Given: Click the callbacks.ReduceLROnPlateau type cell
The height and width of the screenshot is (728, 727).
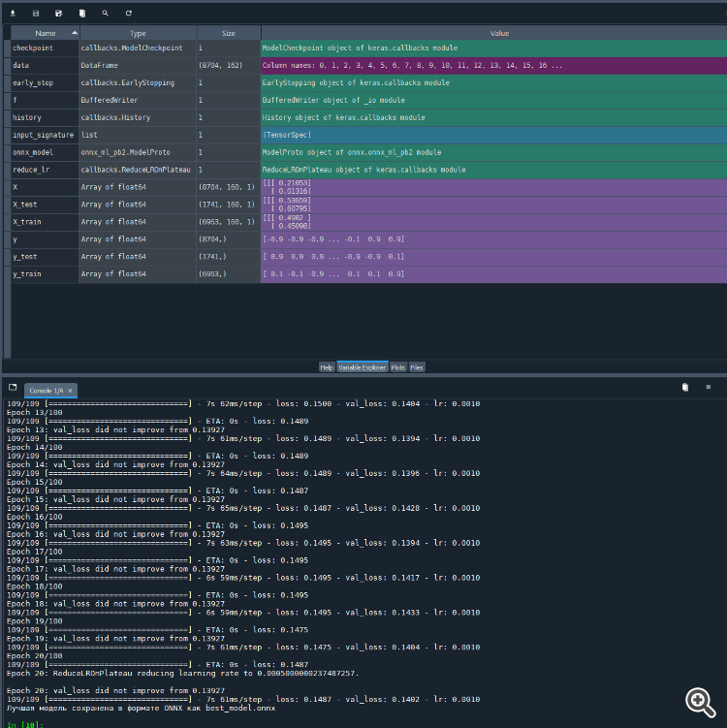Looking at the screenshot, I should 138,170.
